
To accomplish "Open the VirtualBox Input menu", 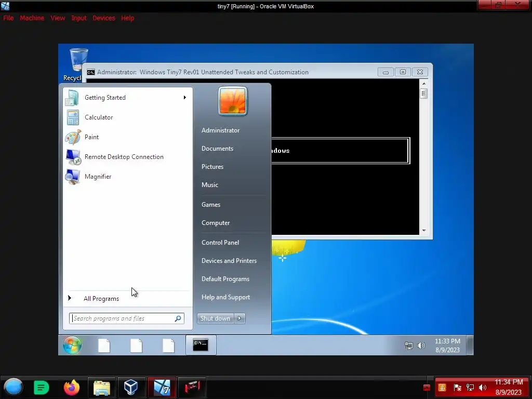I will click(79, 18).
